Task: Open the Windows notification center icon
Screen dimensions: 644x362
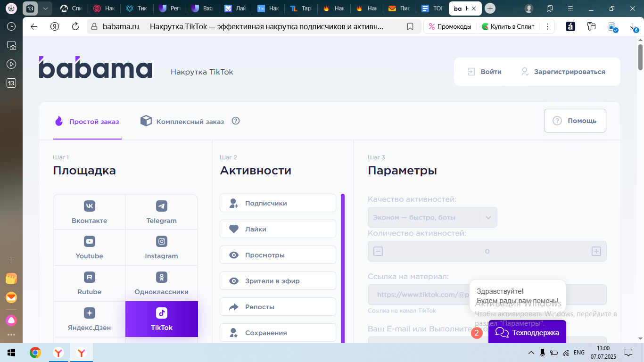Action: [x=628, y=352]
